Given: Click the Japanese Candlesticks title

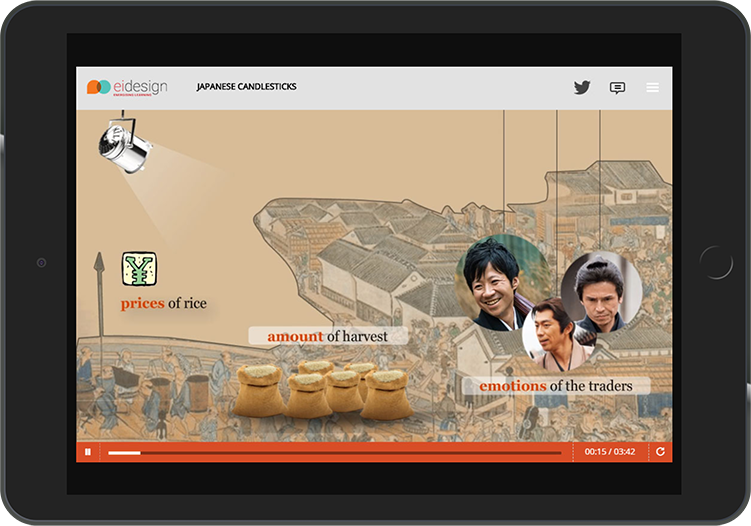Looking at the screenshot, I should 246,87.
